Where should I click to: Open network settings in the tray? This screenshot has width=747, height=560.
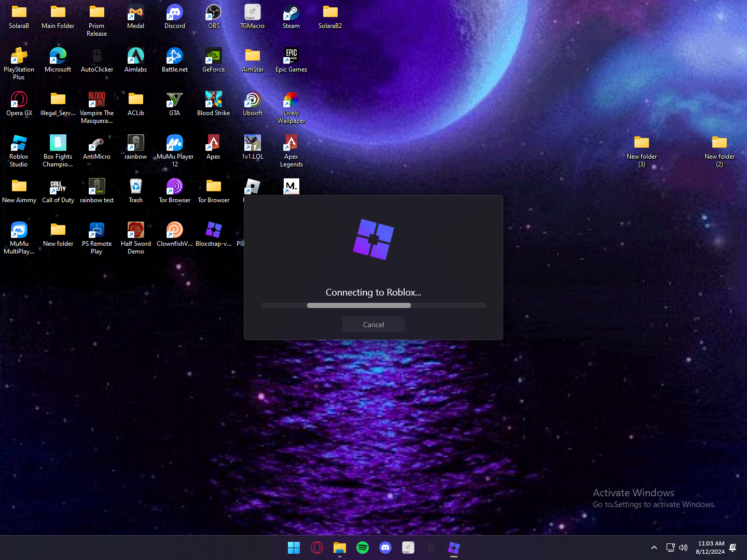tap(670, 548)
